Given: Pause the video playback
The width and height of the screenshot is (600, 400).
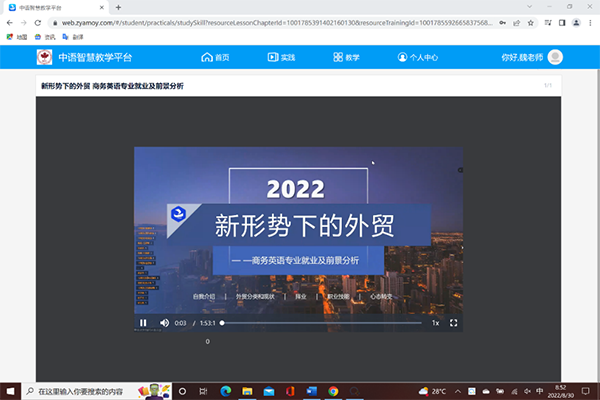Looking at the screenshot, I should click(143, 323).
